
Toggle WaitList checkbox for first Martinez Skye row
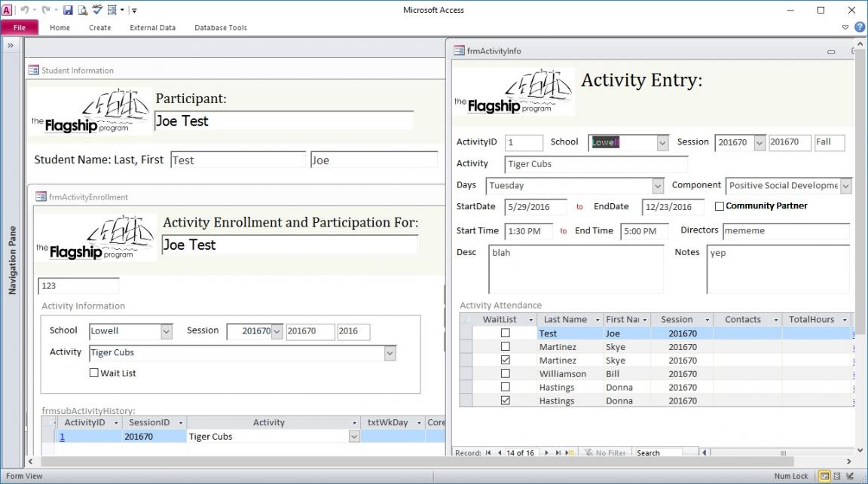coord(505,346)
